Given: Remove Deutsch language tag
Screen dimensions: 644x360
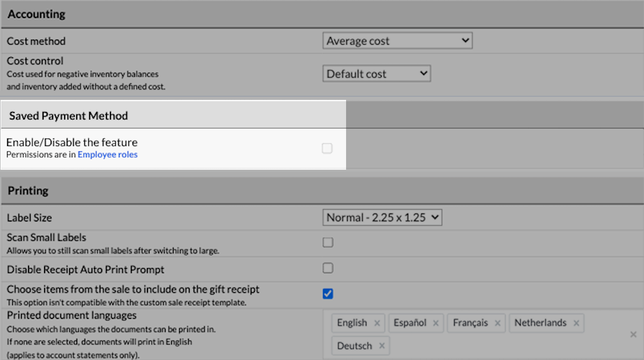Looking at the screenshot, I should click(x=382, y=346).
